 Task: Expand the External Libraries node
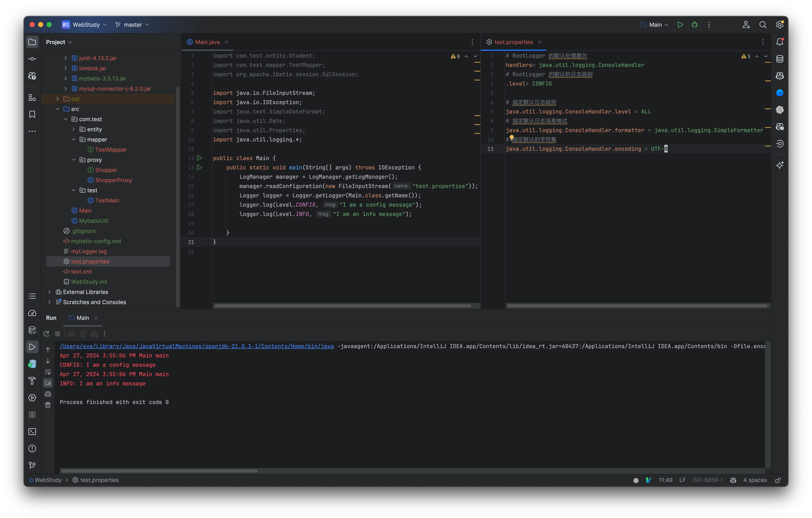[49, 292]
